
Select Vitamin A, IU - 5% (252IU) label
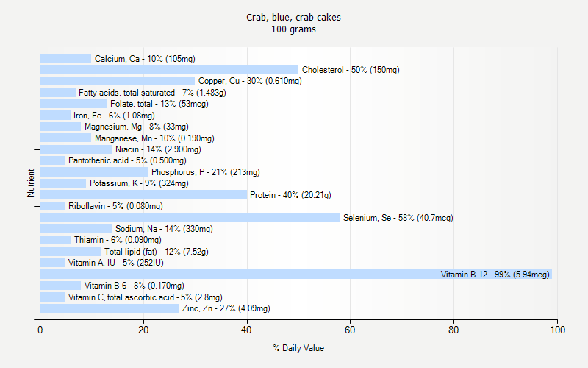coord(116,263)
